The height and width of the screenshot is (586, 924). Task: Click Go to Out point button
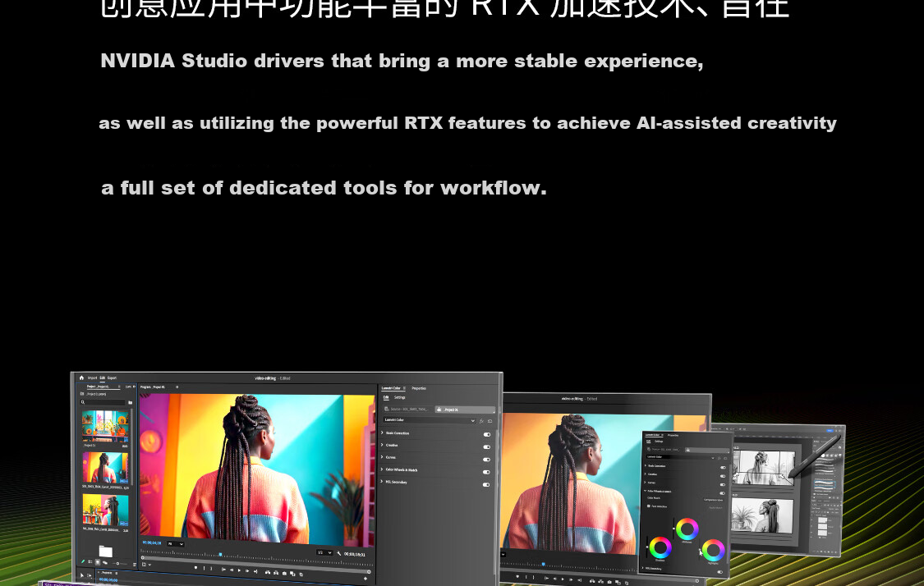[x=255, y=571]
